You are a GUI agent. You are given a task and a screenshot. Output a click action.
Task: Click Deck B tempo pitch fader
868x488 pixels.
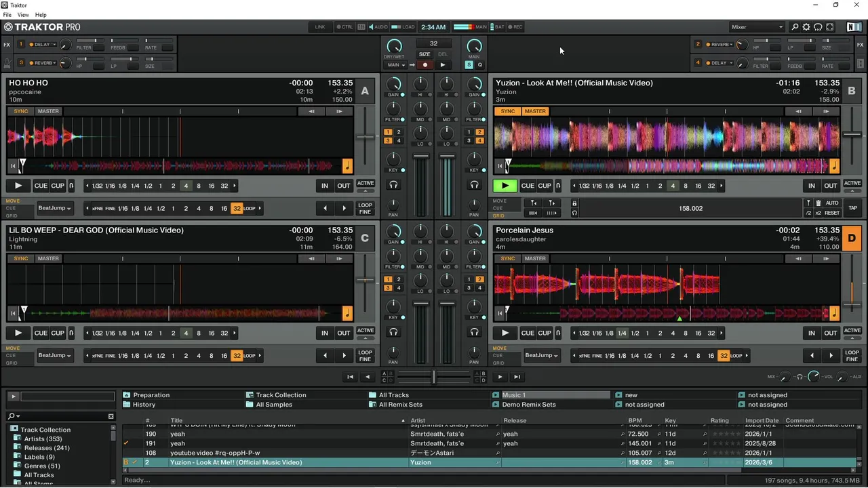tap(852, 136)
